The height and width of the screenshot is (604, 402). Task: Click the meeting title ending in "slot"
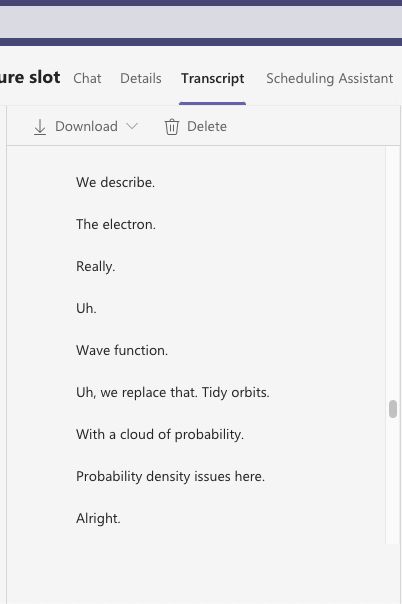30,77
